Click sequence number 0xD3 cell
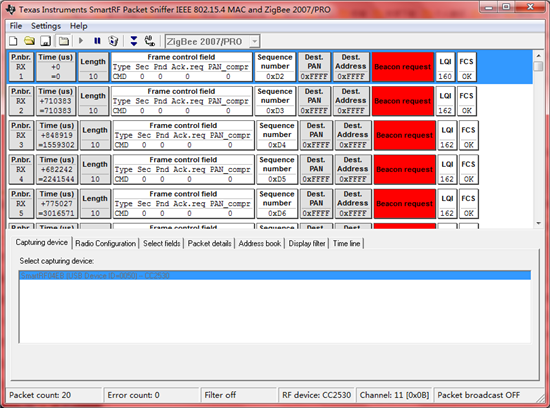The image size is (550, 408). pyautogui.click(x=275, y=101)
